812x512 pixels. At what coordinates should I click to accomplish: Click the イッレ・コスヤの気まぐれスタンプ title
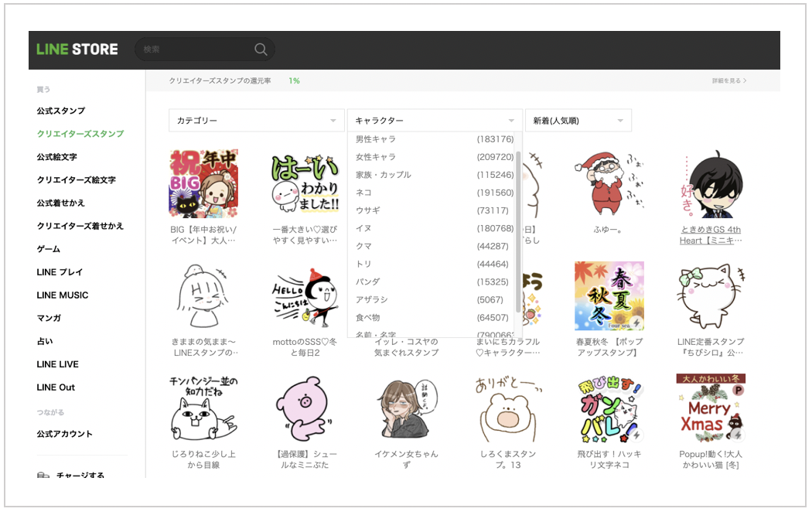(407, 347)
